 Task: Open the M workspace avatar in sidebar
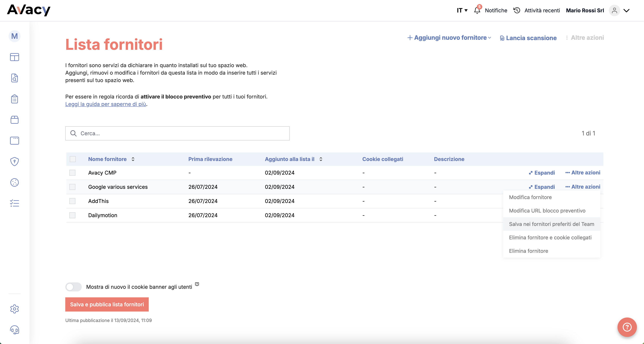[x=15, y=36]
